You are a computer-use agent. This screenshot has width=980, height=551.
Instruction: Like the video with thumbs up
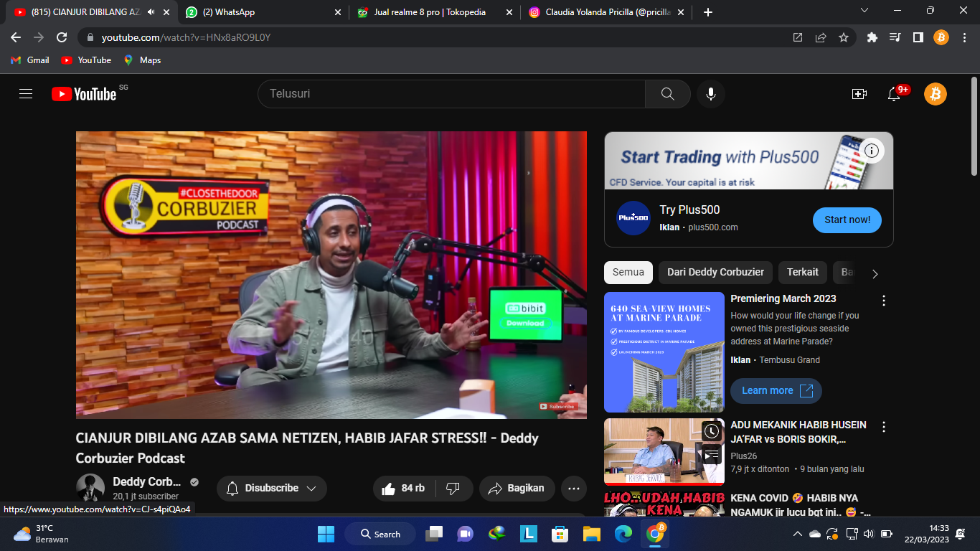point(403,489)
